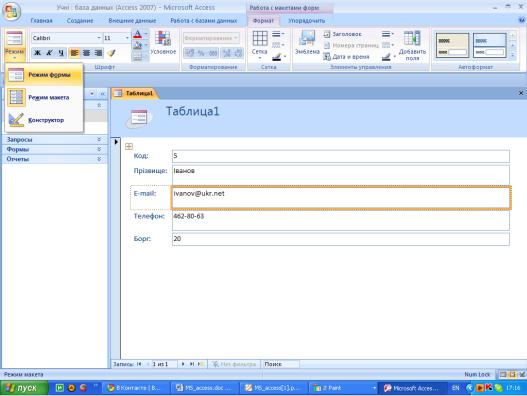Go to first record navigation button
527x396 pixels.
click(x=139, y=364)
